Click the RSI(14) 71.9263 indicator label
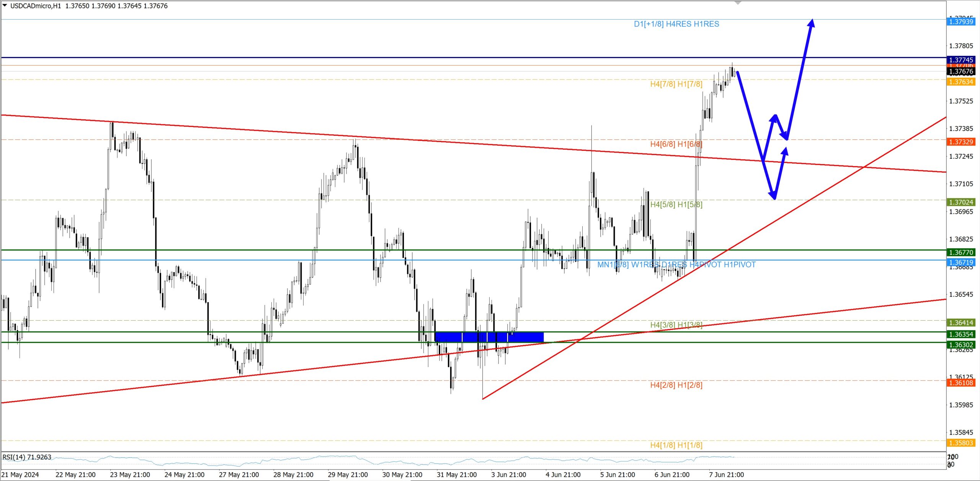980x481 pixels. tap(27, 457)
